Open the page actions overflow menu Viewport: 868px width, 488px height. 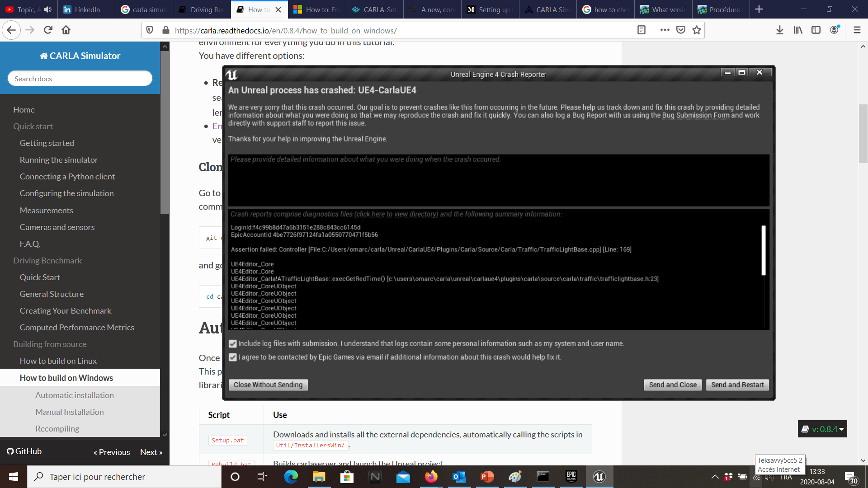click(x=665, y=30)
